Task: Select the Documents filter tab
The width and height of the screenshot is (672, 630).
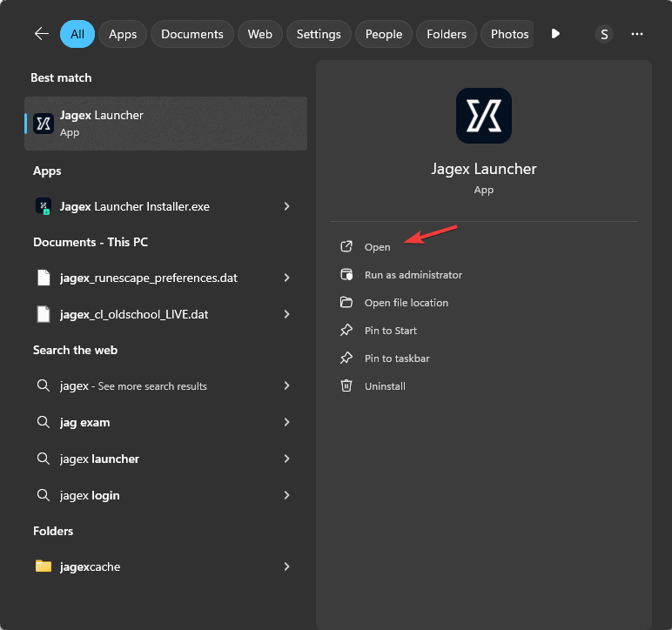Action: 192,34
